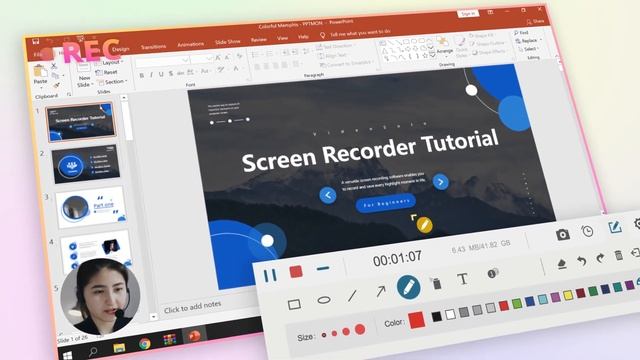Open the font name dropdown
The image size is (640, 360).
pyautogui.click(x=185, y=60)
